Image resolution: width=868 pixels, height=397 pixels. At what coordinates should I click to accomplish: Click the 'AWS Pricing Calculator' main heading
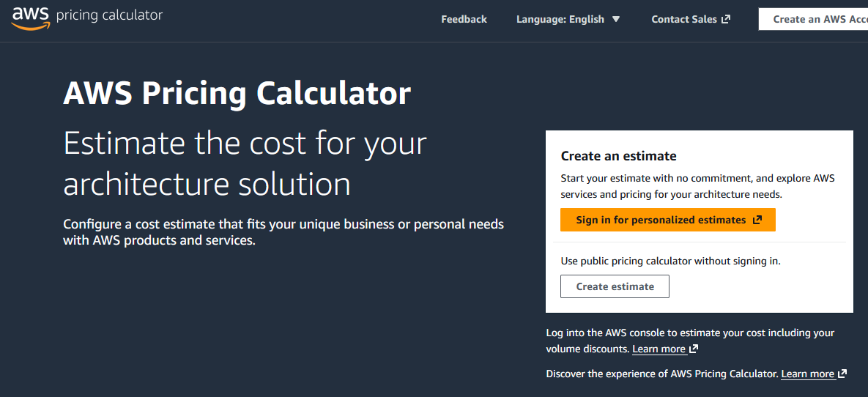click(x=237, y=94)
